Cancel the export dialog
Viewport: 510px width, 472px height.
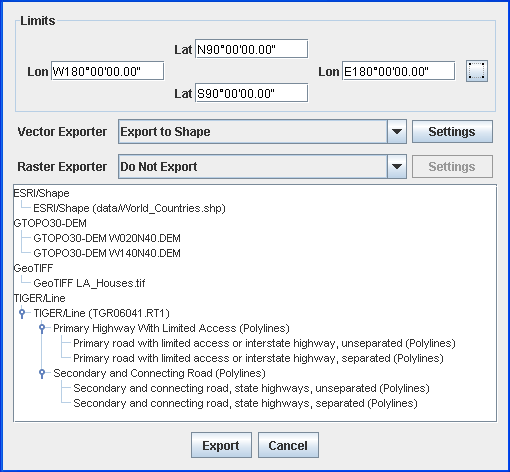point(288,445)
